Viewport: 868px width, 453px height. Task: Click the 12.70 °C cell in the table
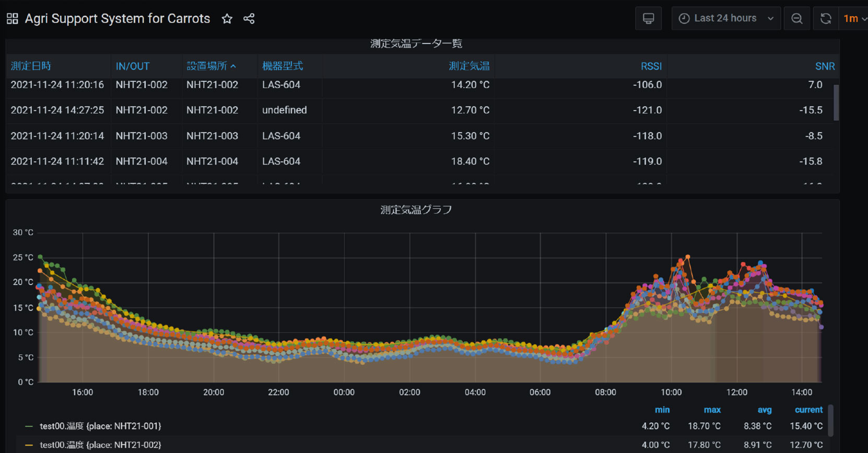point(470,110)
